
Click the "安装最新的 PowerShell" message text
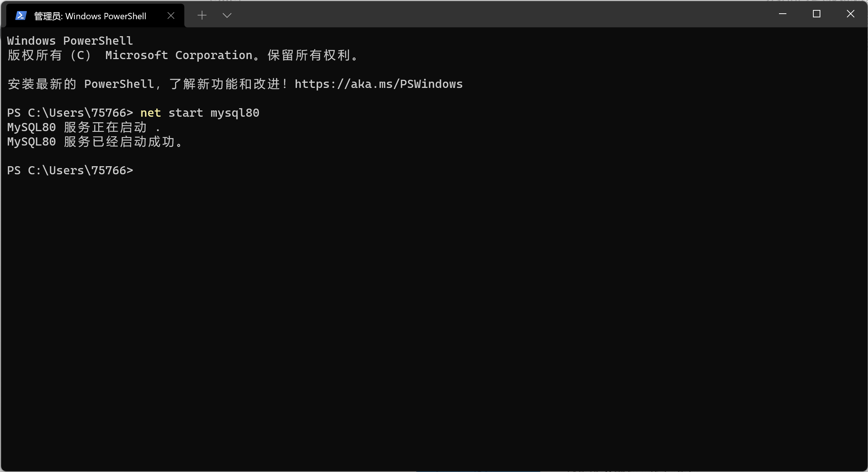click(81, 84)
